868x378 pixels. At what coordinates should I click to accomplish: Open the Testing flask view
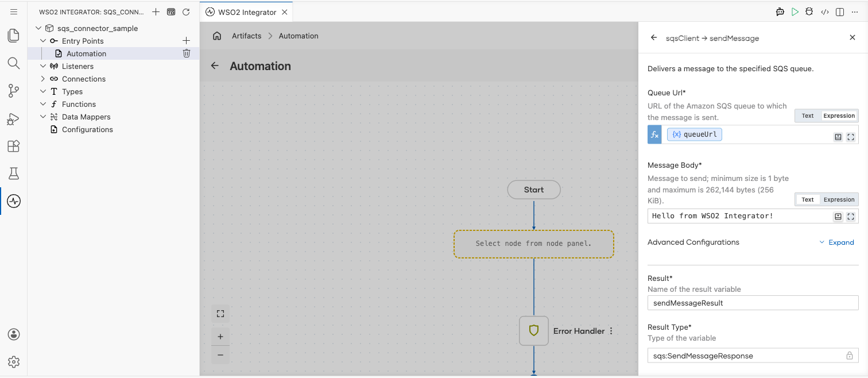14,173
